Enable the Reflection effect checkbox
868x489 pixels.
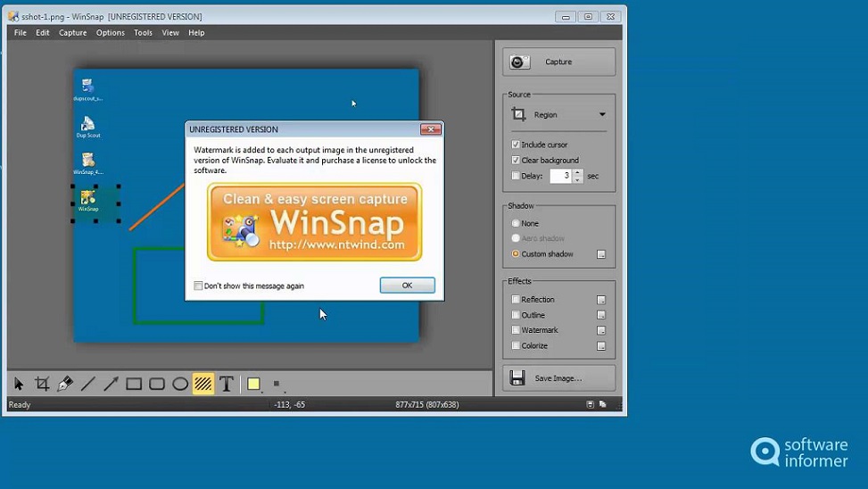[516, 300]
